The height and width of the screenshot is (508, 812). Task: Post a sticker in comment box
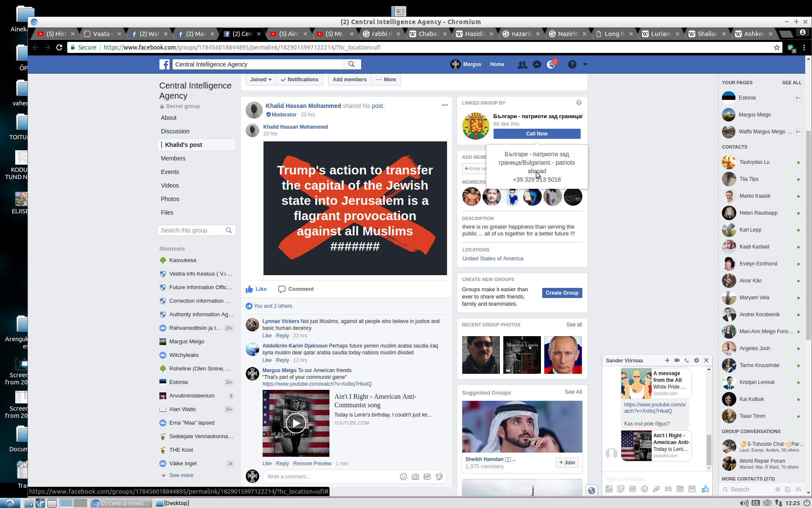(439, 477)
